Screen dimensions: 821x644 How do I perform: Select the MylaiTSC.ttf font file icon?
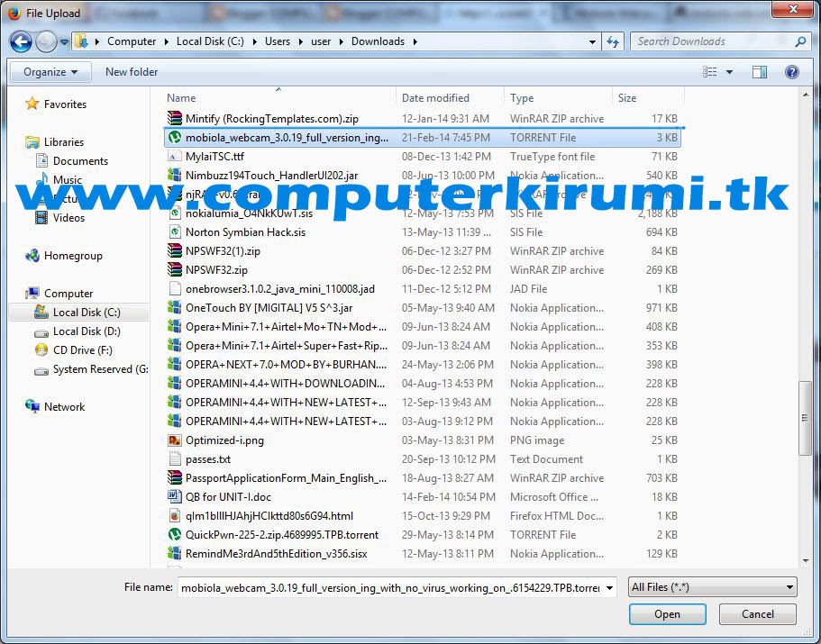point(174,156)
